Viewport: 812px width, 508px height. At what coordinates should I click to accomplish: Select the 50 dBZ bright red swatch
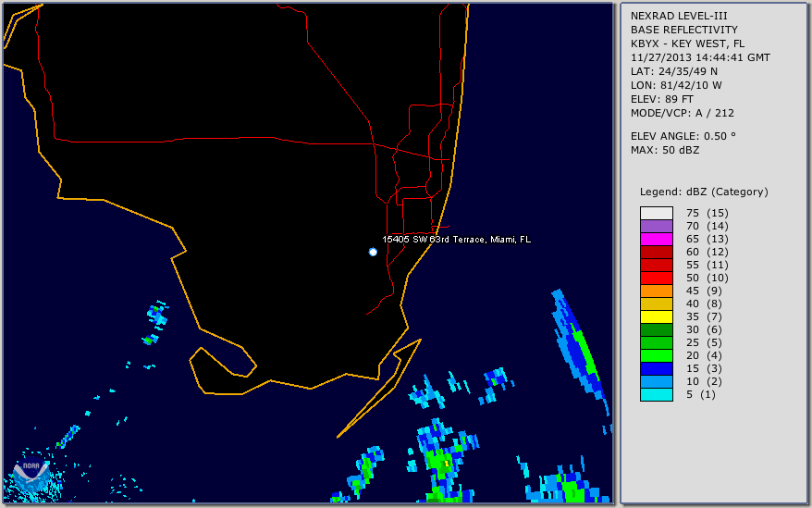pos(656,278)
